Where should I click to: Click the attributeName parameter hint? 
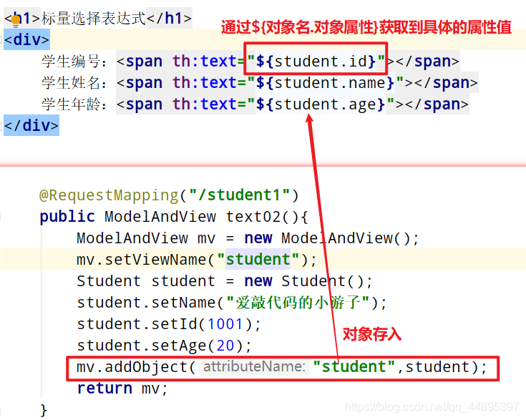click(255, 366)
